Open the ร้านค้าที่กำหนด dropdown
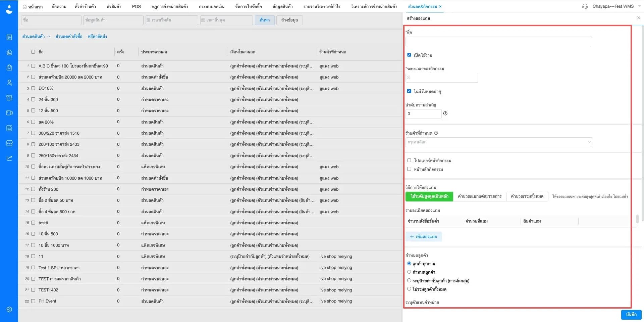 point(498,142)
